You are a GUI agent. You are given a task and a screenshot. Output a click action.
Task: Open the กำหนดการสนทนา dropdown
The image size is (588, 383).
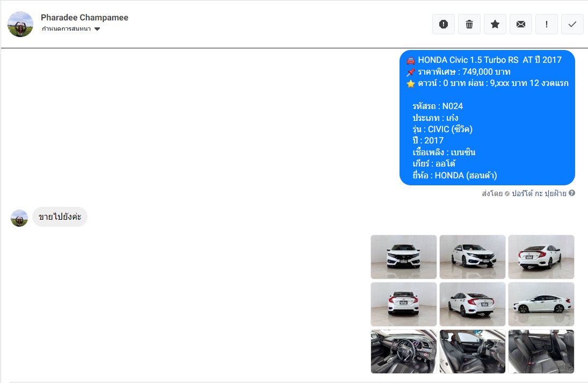pos(71,29)
